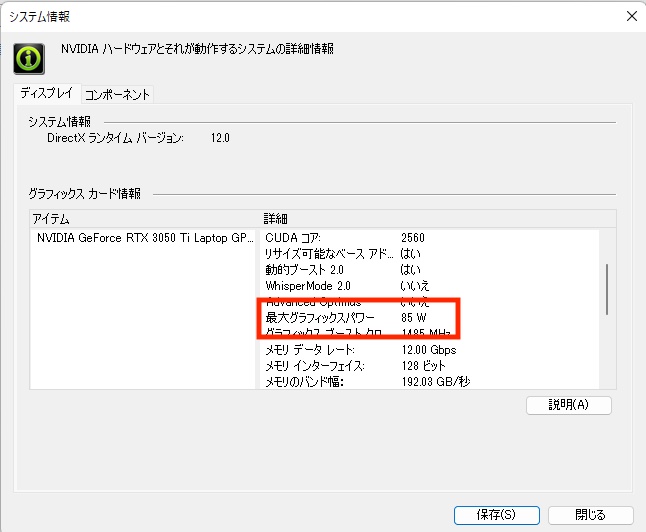Click the details list vertical scrollbar

pos(607,289)
